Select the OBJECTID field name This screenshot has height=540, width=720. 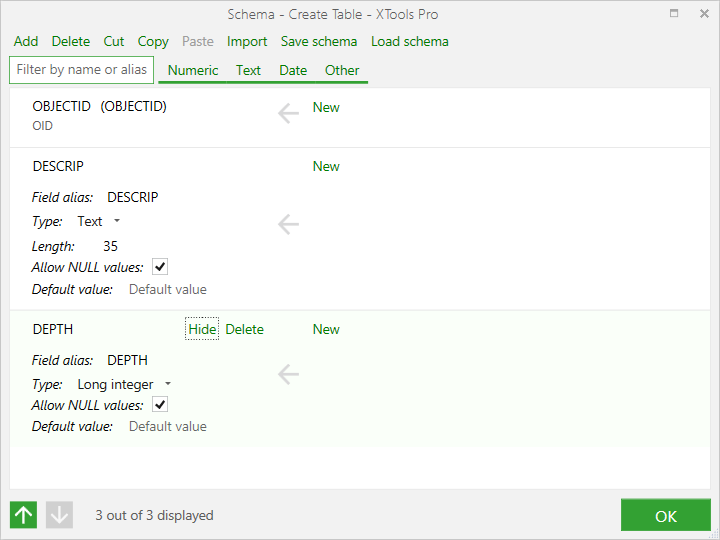click(62, 106)
